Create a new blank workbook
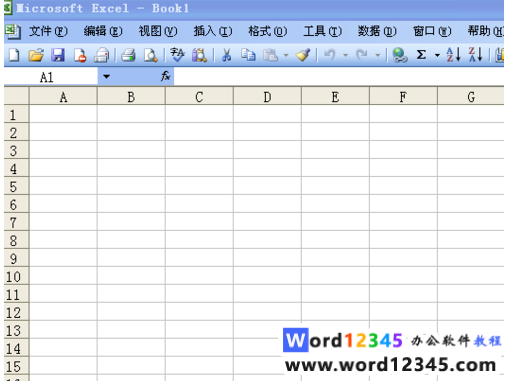This screenshot has width=506, height=381. [14, 55]
